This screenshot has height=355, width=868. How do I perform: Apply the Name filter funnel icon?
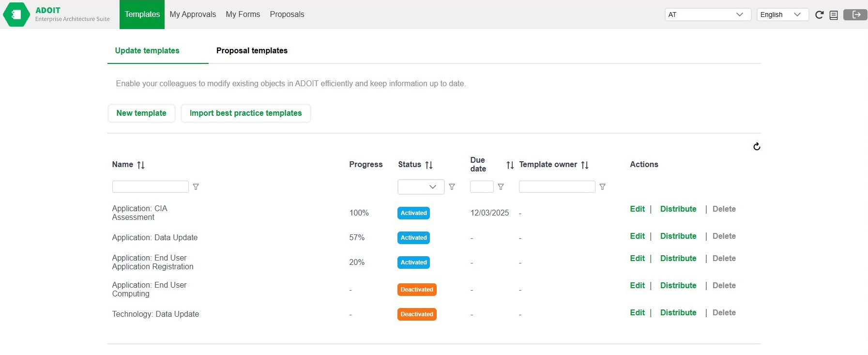(x=196, y=187)
